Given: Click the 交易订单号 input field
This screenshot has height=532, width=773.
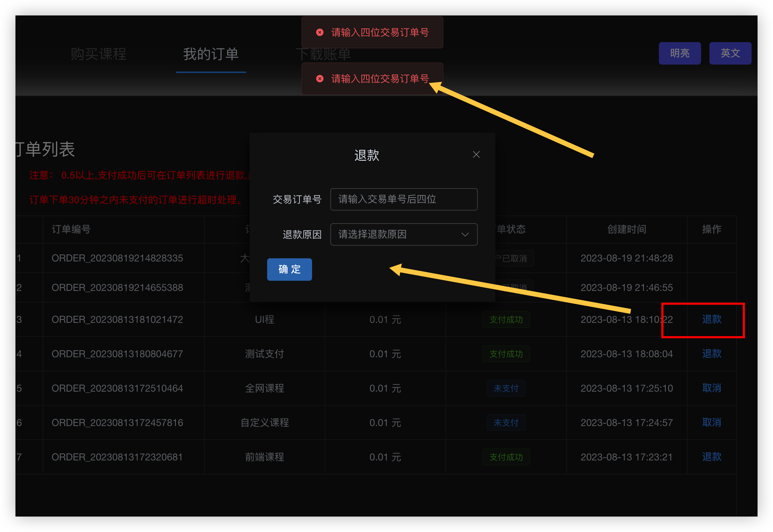Looking at the screenshot, I should coord(404,199).
